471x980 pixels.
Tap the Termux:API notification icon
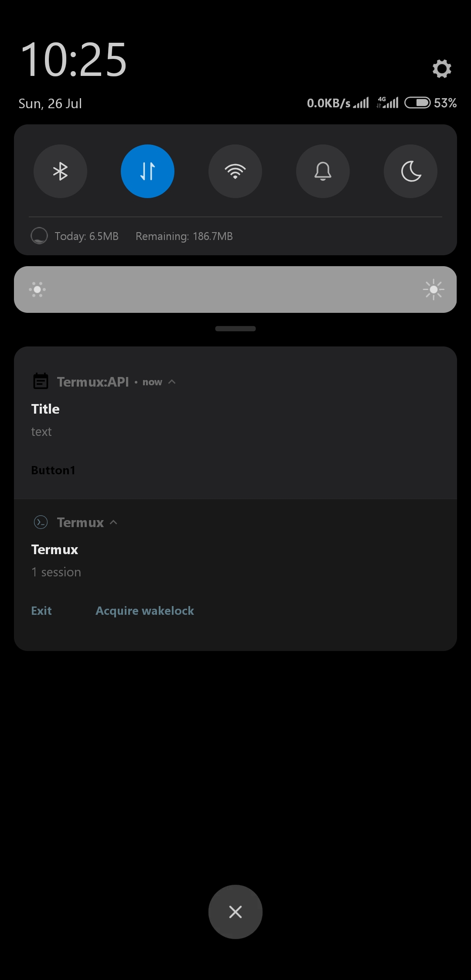tap(41, 381)
